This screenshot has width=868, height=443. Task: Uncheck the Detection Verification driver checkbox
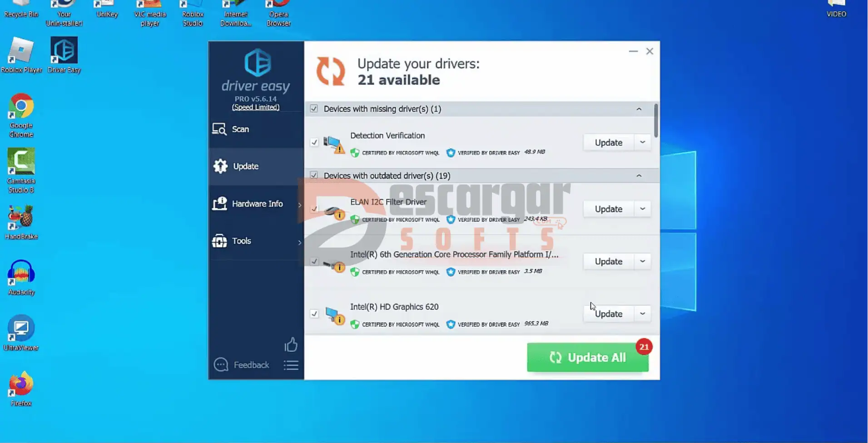[314, 143]
